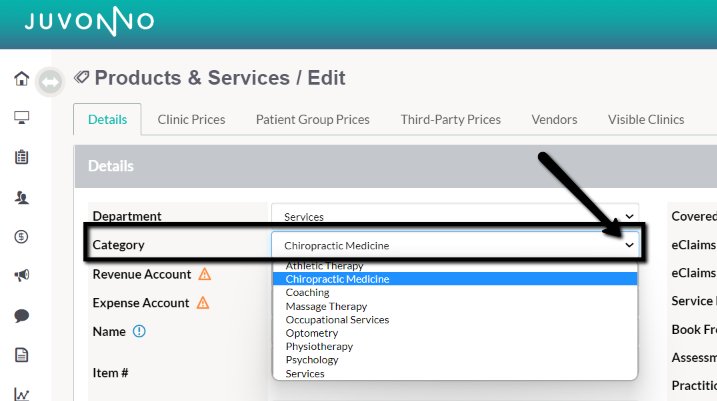Switch to the Clinic Prices tab

(192, 119)
